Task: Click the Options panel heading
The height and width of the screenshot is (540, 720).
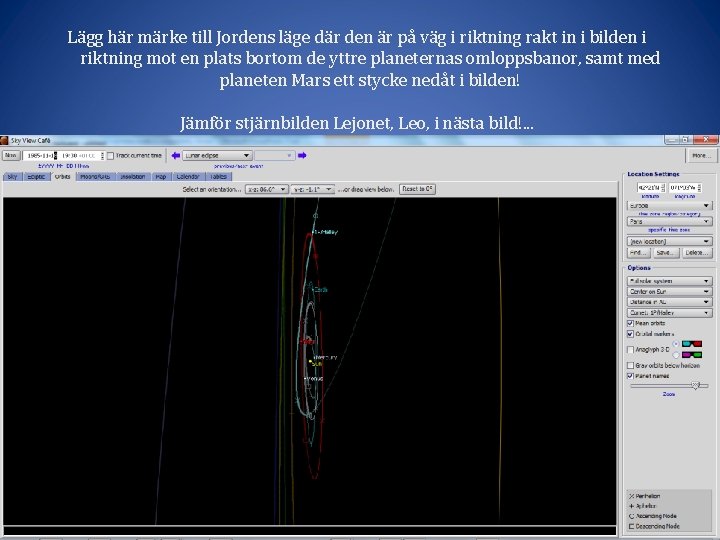Action: coord(639,268)
